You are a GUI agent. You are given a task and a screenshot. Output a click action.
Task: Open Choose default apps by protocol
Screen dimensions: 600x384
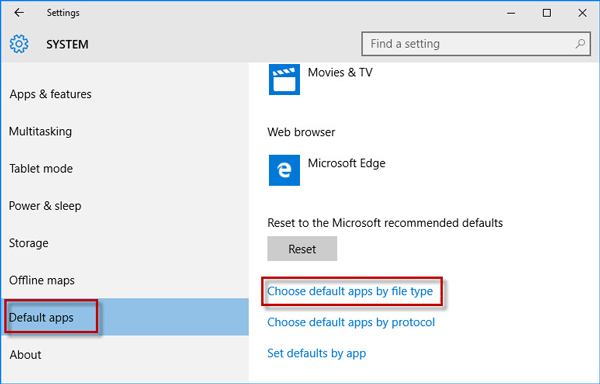click(x=351, y=322)
